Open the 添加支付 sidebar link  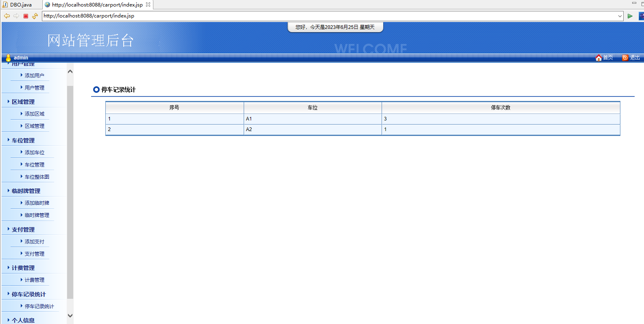(x=35, y=242)
